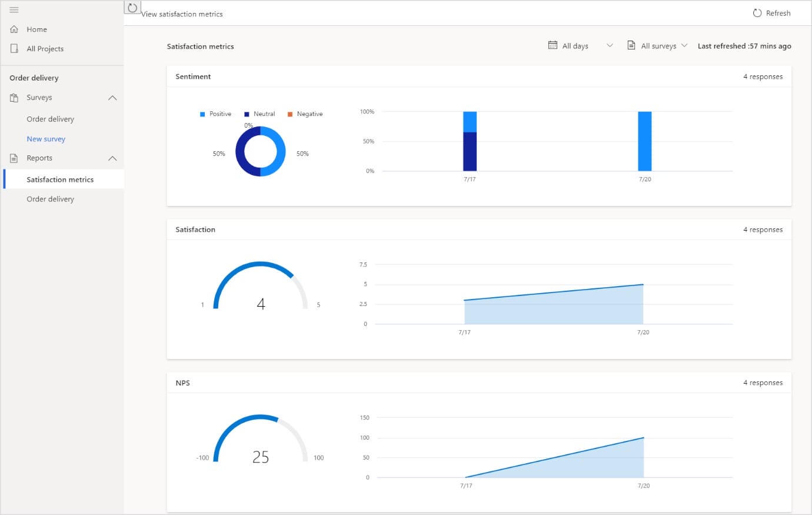Collapse the Surveys section in the sidebar
Viewport: 812px width, 515px height.
[x=112, y=98]
